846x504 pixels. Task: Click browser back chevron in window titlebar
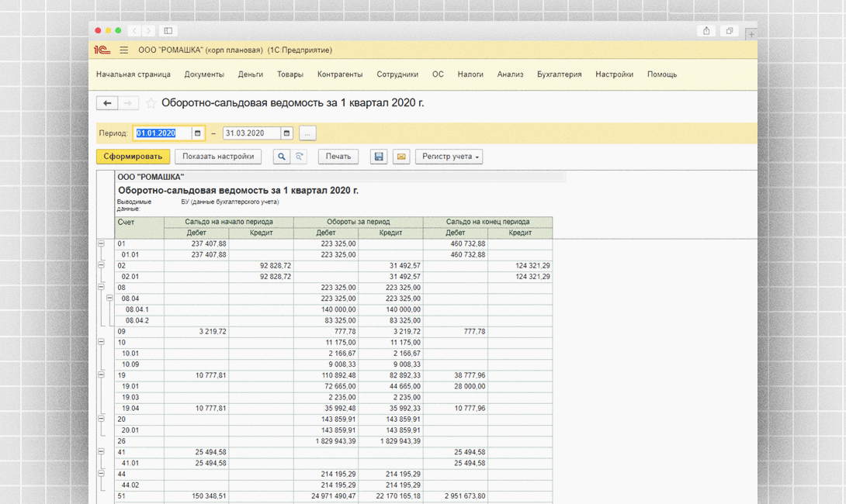[135, 31]
